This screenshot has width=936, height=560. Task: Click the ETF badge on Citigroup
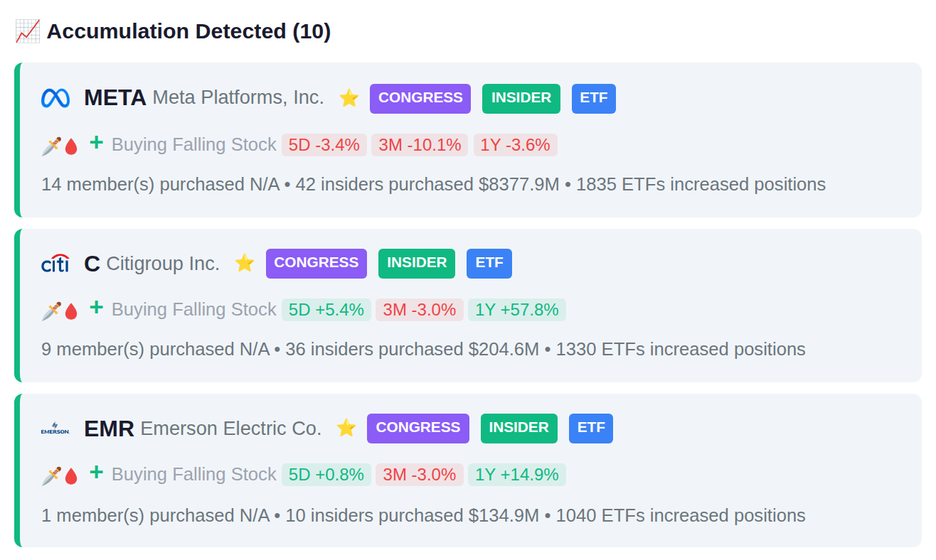tap(489, 264)
